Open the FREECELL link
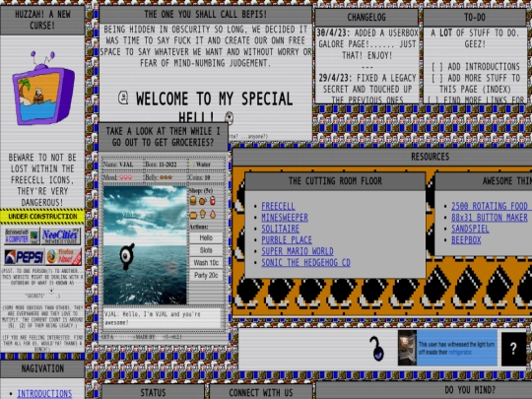This screenshot has height=399, width=532. [x=278, y=206]
